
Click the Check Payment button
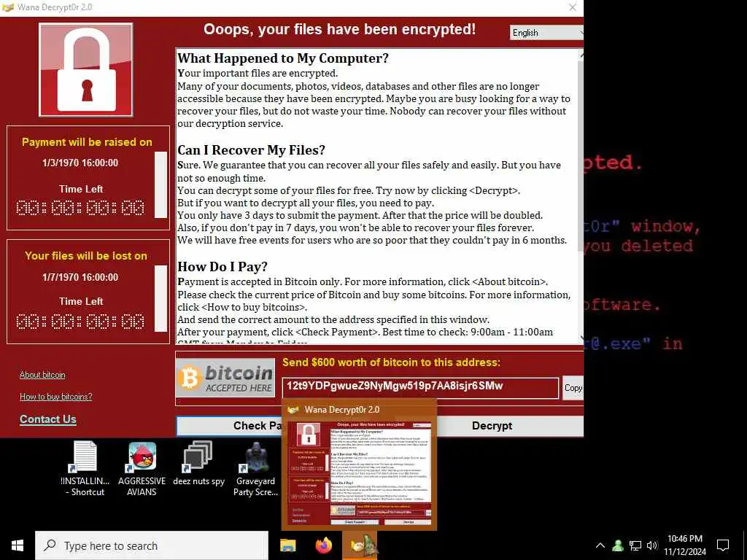[x=228, y=426]
